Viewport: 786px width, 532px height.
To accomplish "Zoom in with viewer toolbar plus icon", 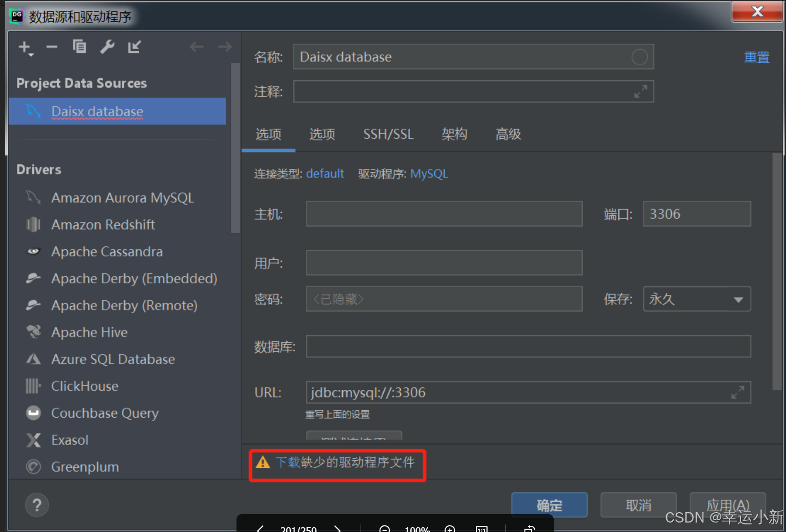I will tap(450, 529).
